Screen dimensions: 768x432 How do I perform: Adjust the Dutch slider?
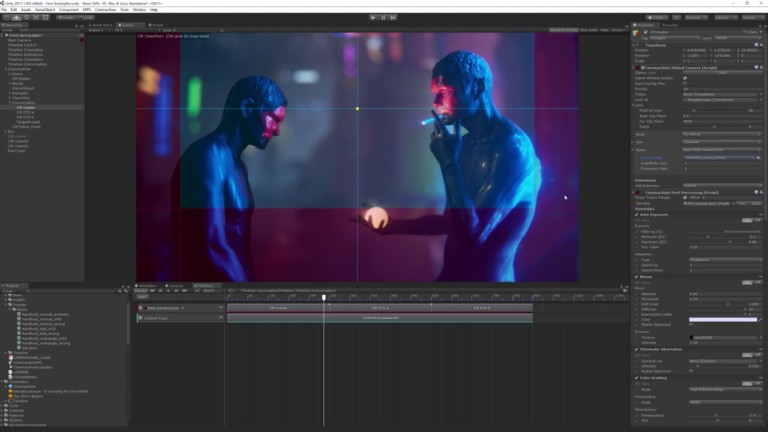coord(714,127)
